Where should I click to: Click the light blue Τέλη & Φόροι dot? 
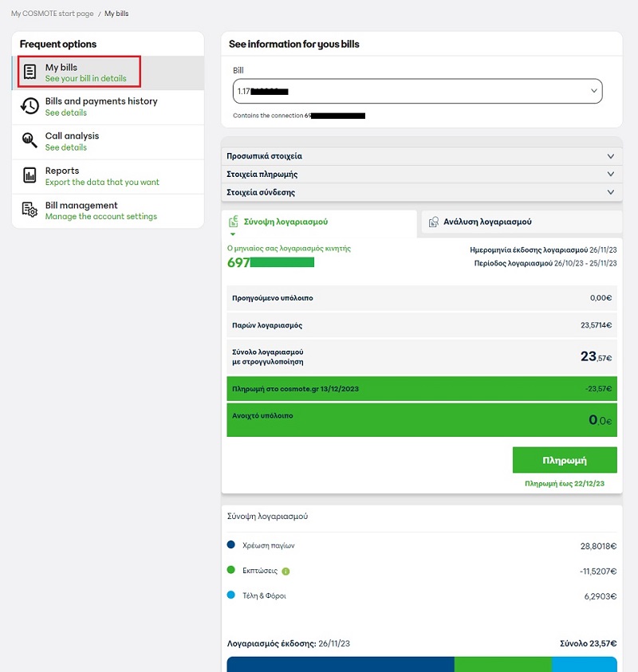point(231,595)
